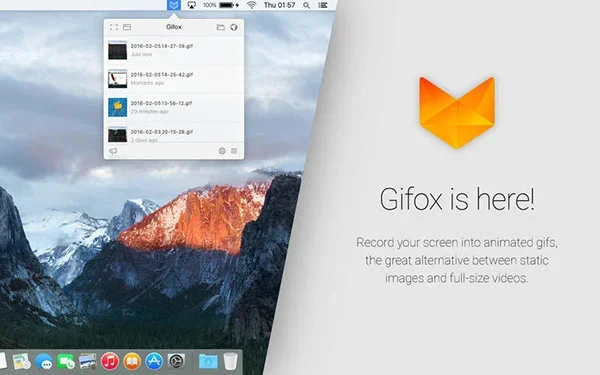Click the "Just now" timestamp
Image resolution: width=600 pixels, height=375 pixels.
[x=141, y=54]
